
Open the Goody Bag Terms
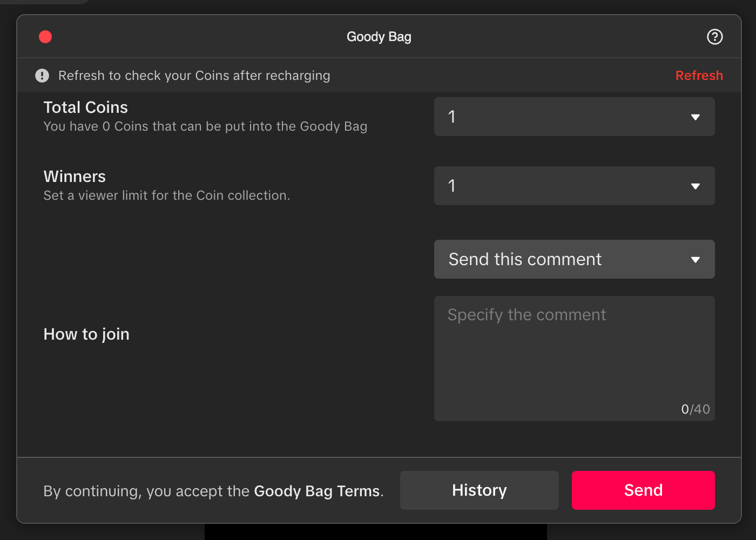[317, 491]
